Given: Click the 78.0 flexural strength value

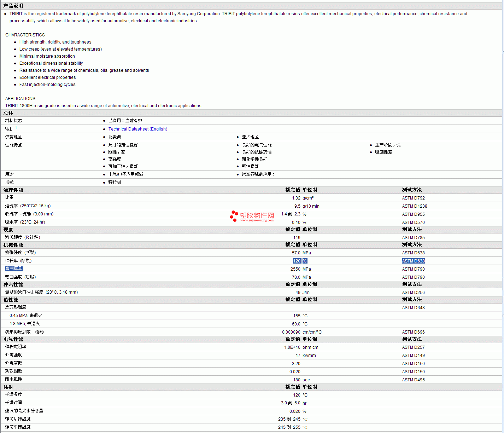Looking at the screenshot, I should [x=296, y=277].
